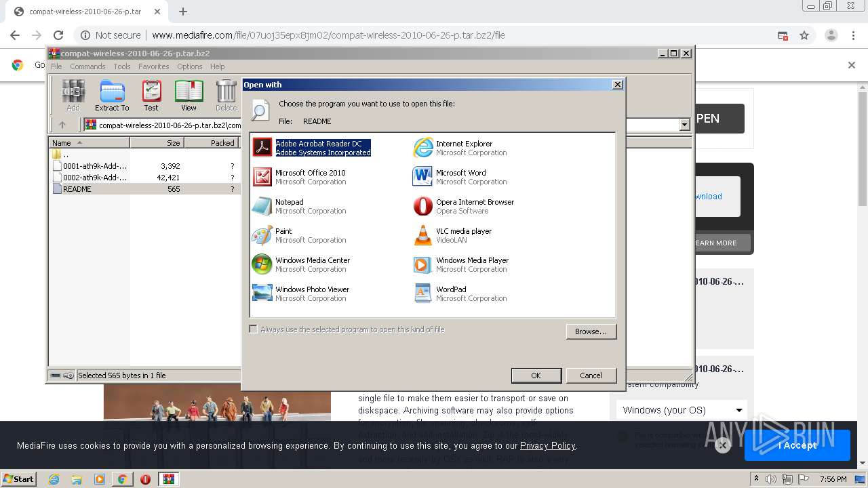Sort WinRAR list by Size column
Screen dimensions: 868x488
point(157,143)
